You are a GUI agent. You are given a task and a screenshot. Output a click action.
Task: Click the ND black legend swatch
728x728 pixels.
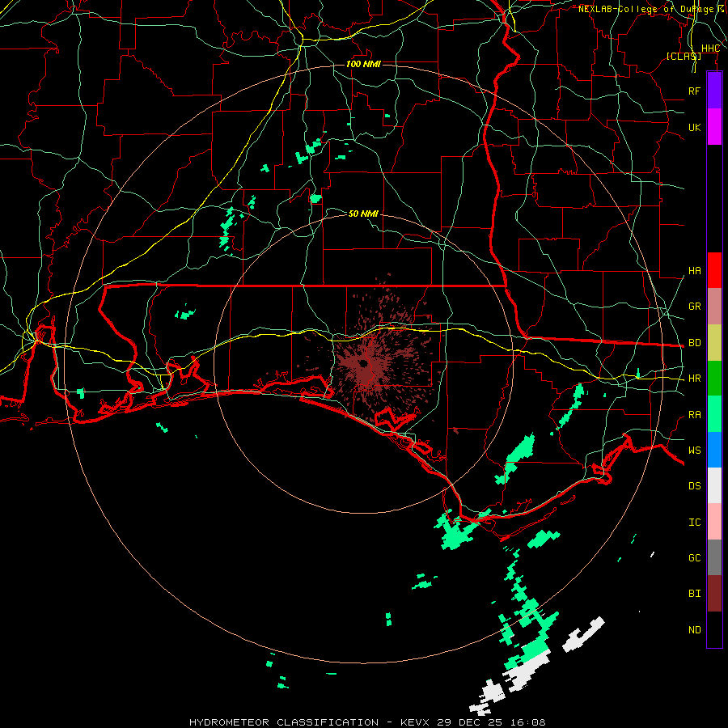pos(714,629)
